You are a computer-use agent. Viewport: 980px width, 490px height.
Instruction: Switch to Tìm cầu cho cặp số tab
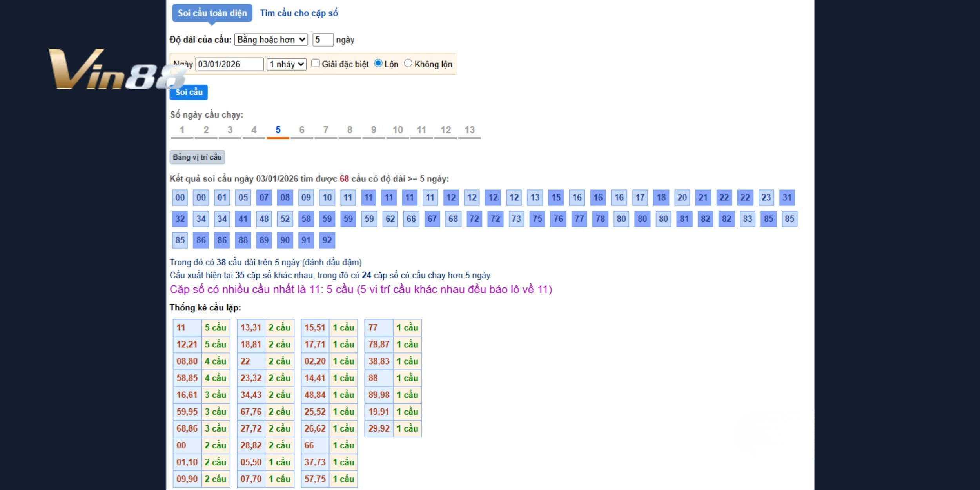(299, 13)
